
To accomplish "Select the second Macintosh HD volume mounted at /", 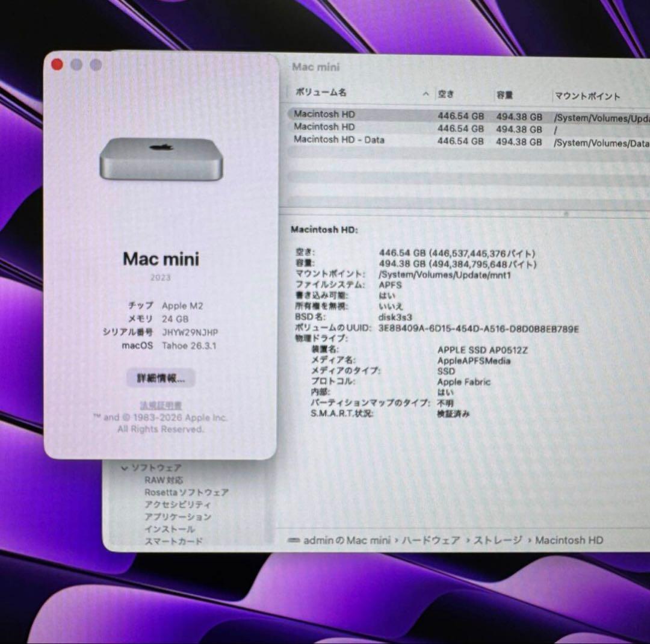I will point(323,127).
